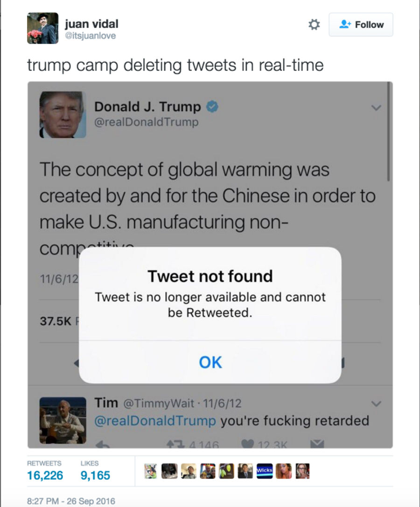Open juan vidal profile picture
The image size is (420, 507).
pyautogui.click(x=42, y=28)
